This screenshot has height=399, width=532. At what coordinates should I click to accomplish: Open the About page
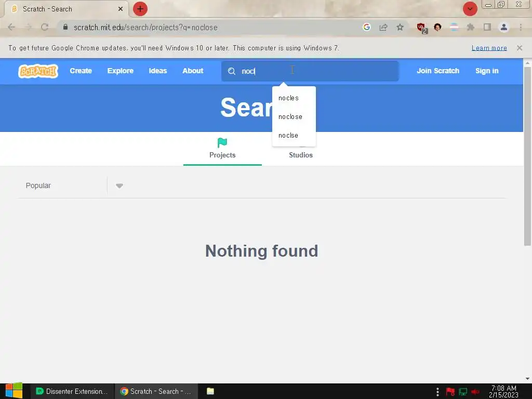pyautogui.click(x=193, y=71)
